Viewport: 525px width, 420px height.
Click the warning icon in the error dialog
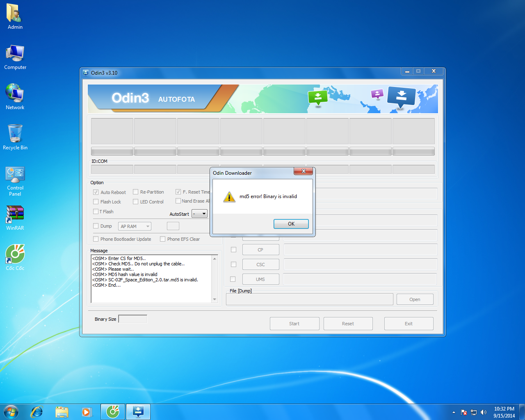pos(229,197)
